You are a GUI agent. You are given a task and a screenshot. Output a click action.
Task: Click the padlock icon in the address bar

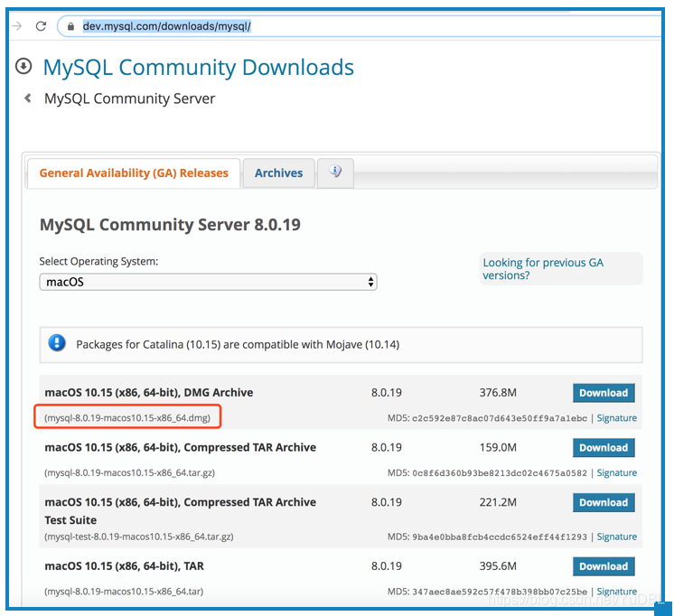[70, 26]
